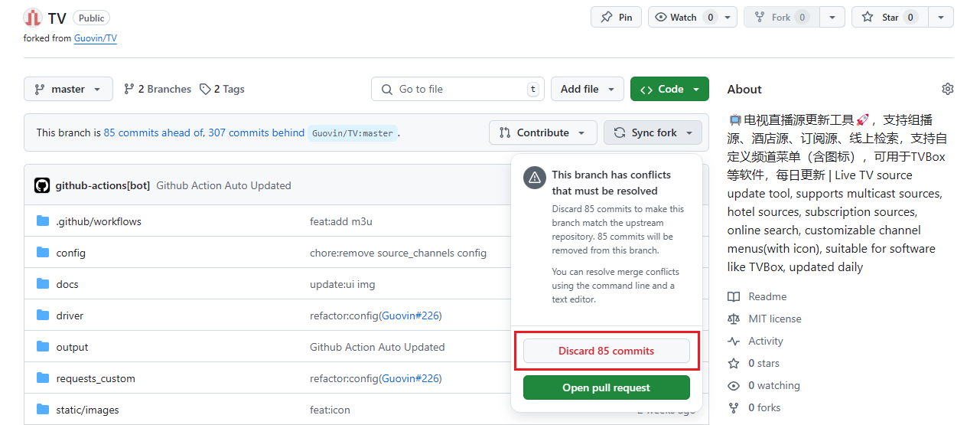The image size is (980, 425).
Task: Open the output folder
Action: tap(72, 347)
